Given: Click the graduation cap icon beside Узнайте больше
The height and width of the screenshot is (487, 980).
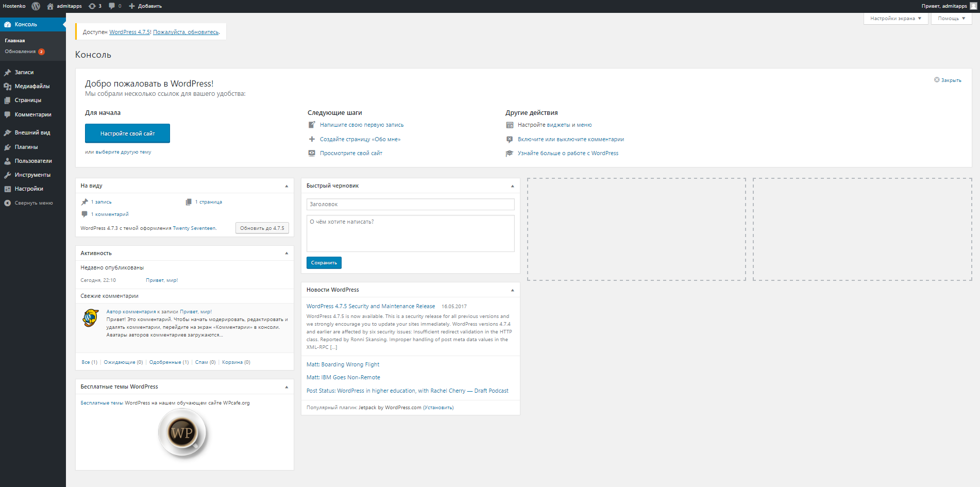Looking at the screenshot, I should 510,153.
